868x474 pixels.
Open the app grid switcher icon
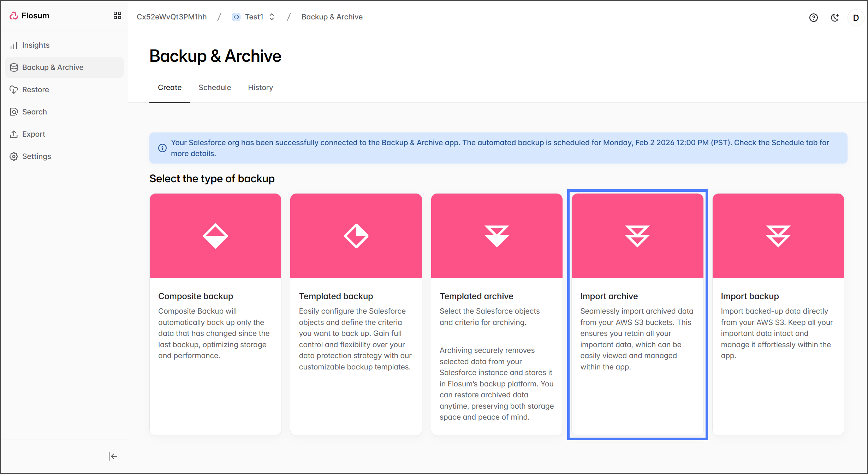click(117, 16)
